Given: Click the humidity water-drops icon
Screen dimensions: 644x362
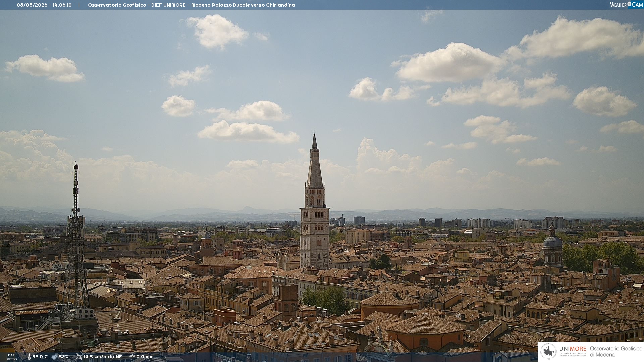Looking at the screenshot, I should click(54, 357).
